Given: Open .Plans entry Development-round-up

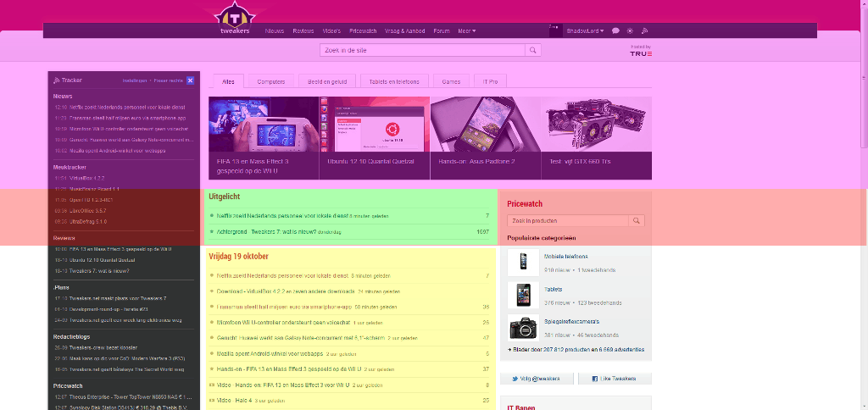Looking at the screenshot, I should pyautogui.click(x=108, y=309).
